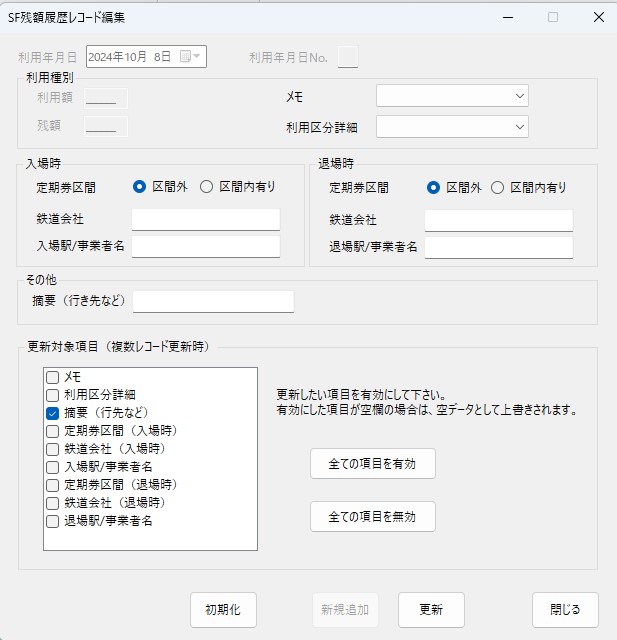The image size is (617, 640).
Task: Enable the 利用区分詳細 checkbox
Action: [53, 395]
